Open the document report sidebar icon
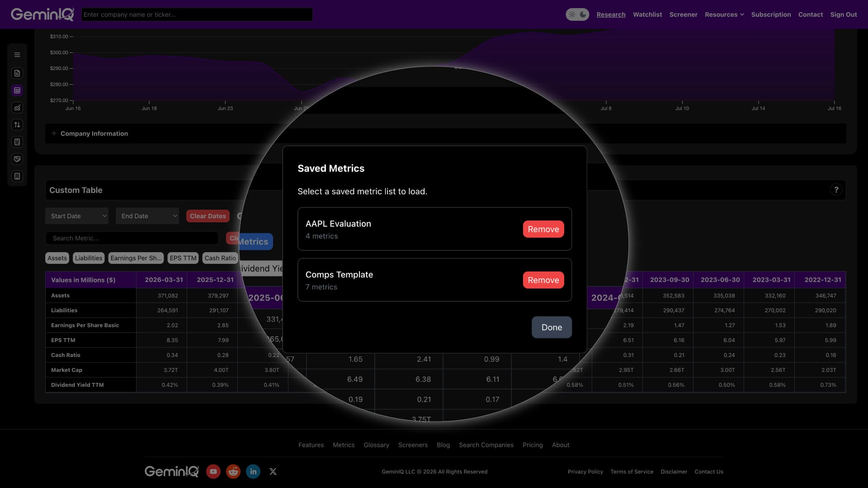 pos(17,73)
